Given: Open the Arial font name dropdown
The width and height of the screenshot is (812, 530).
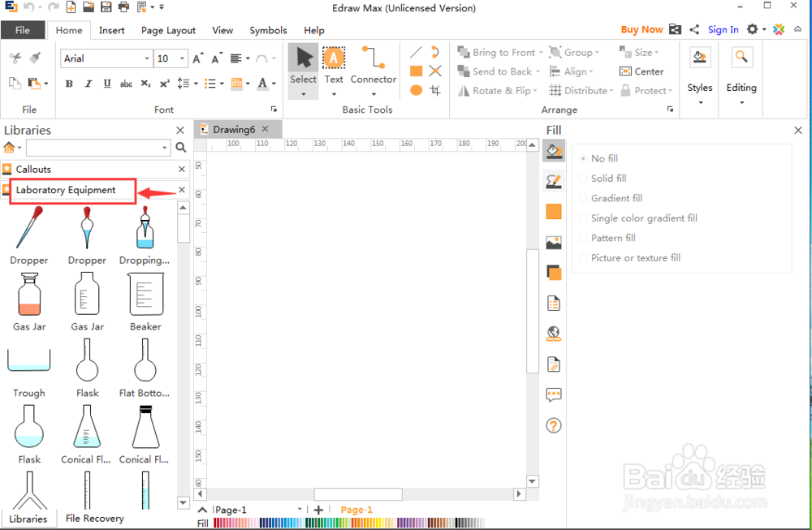Looking at the screenshot, I should point(147,58).
